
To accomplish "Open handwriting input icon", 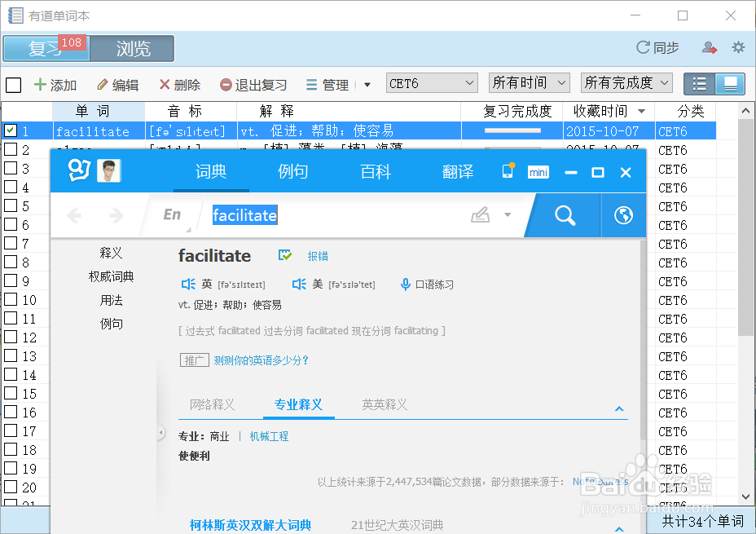I will (x=480, y=214).
